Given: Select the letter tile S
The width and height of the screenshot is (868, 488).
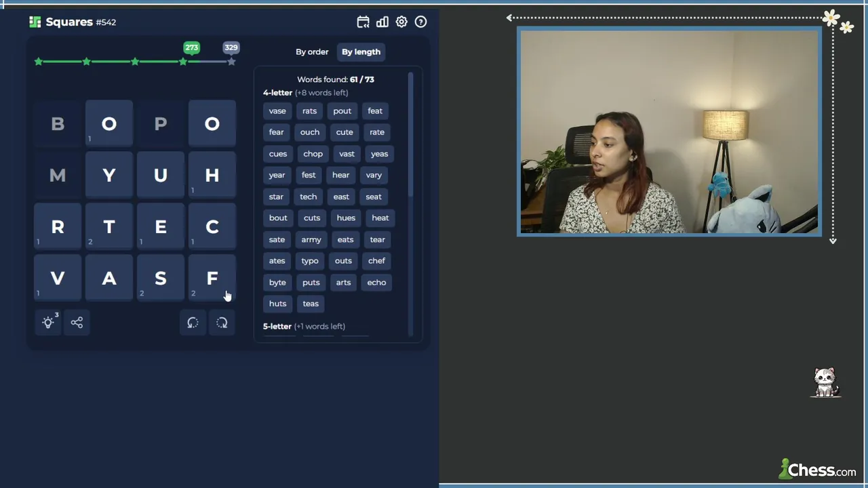Looking at the screenshot, I should click(161, 279).
